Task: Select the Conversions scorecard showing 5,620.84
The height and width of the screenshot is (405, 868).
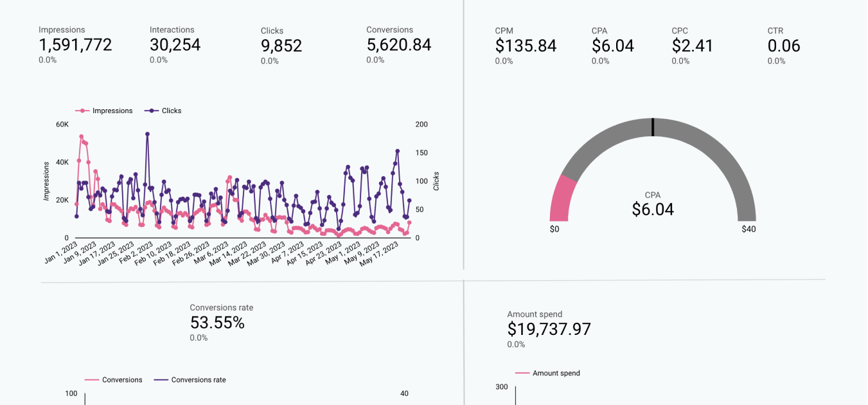Action: click(x=398, y=45)
